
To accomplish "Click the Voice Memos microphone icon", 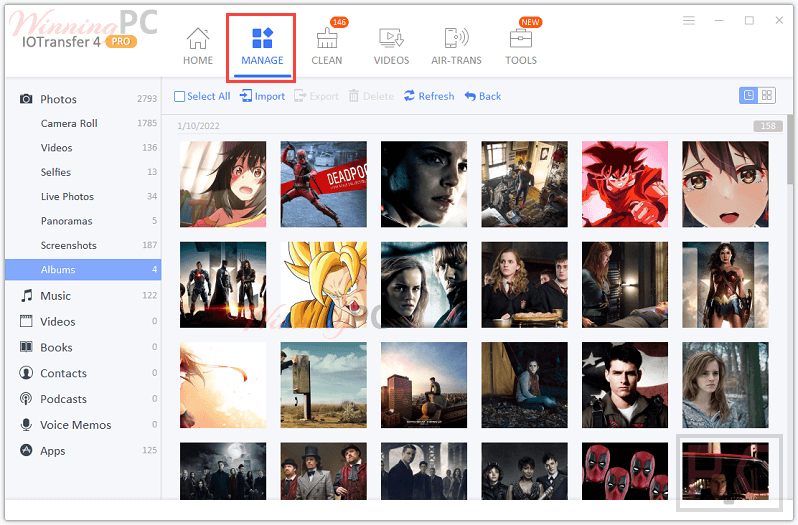I will pyautogui.click(x=26, y=425).
